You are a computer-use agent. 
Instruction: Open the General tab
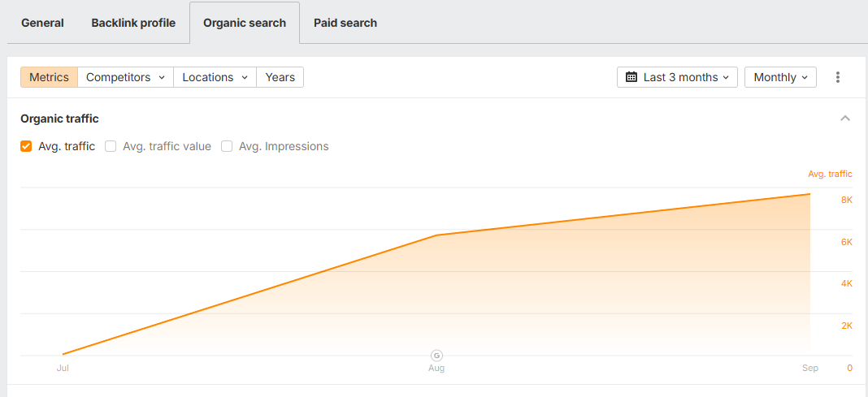point(42,24)
